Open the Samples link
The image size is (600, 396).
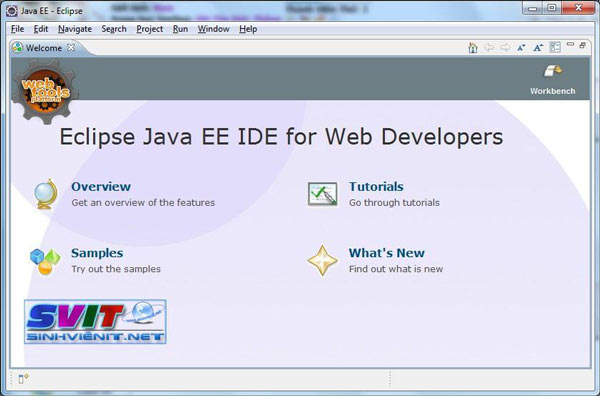(97, 253)
